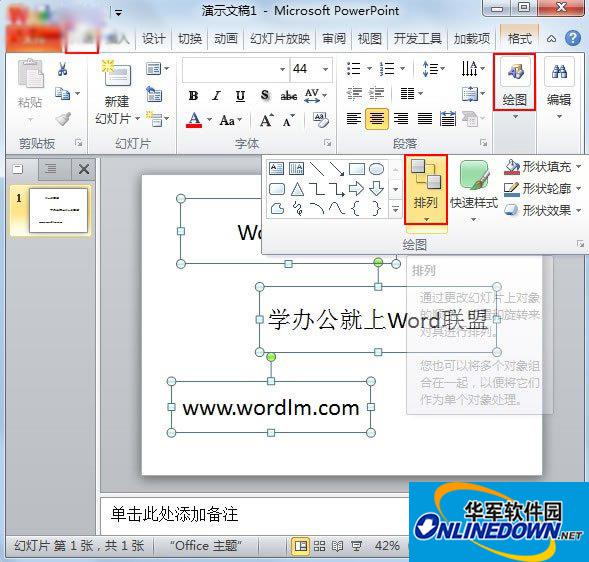Click the PowerPoint Help question icon
The width and height of the screenshot is (589, 562).
[573, 38]
